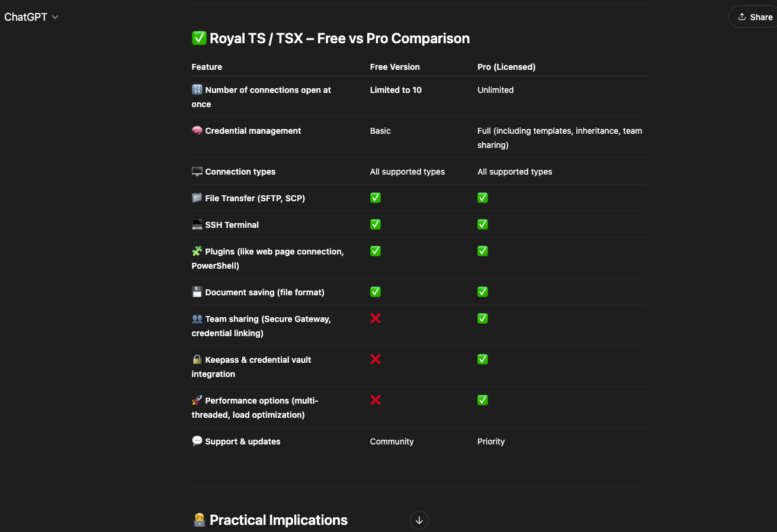The image size is (777, 532).
Task: Click the Pro (Licensed) column header
Action: (506, 67)
